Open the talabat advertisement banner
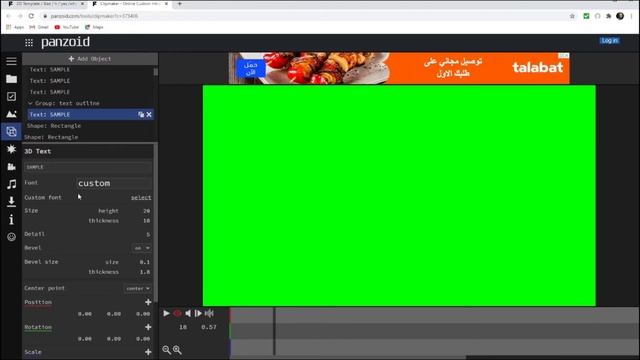Viewport: 640px width, 360px height. pyautogui.click(x=399, y=68)
